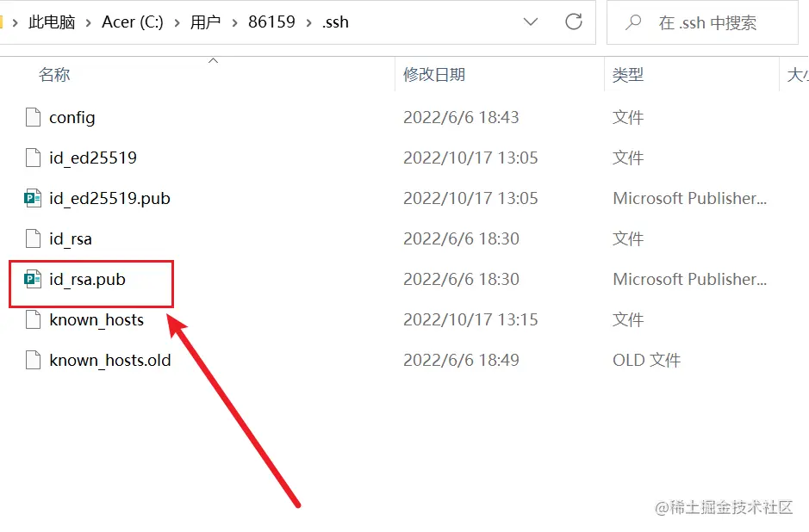Click the id_rsa blank file icon
The width and height of the screenshot is (809, 532).
[x=33, y=238]
